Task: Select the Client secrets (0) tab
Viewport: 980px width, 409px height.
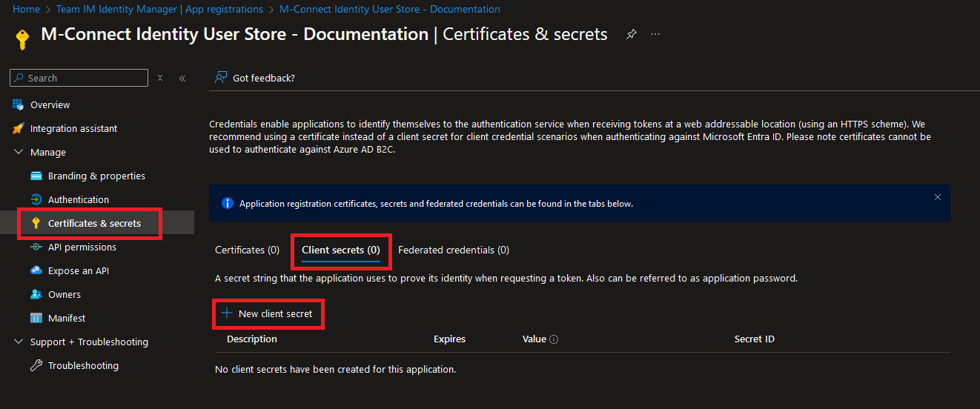Action: pos(340,250)
